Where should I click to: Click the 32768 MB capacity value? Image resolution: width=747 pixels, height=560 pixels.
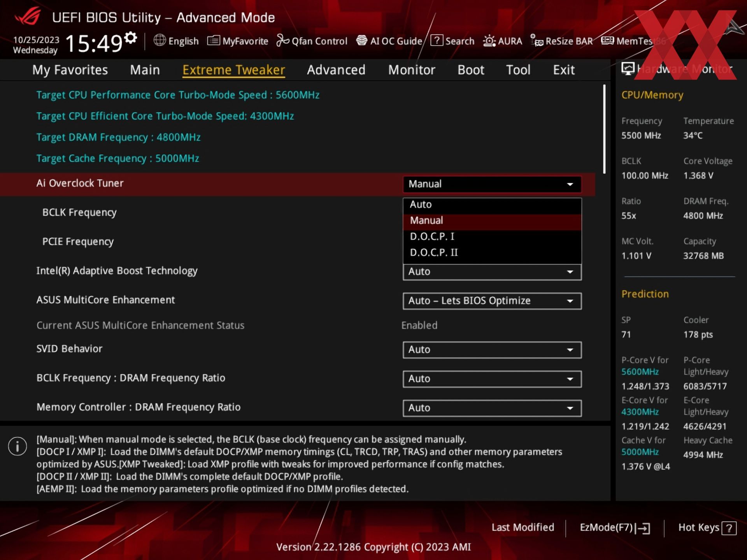(703, 256)
